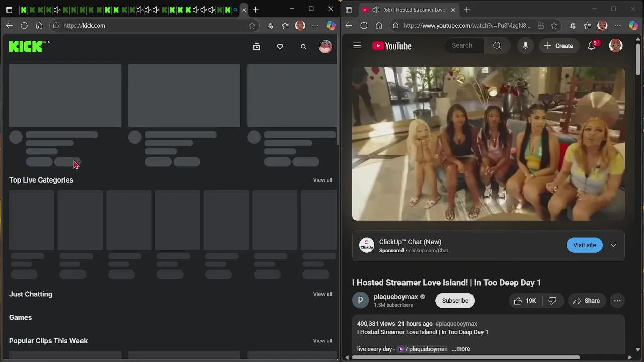
Task: Open the plaqueboymax channel avatar
Action: [360, 301]
